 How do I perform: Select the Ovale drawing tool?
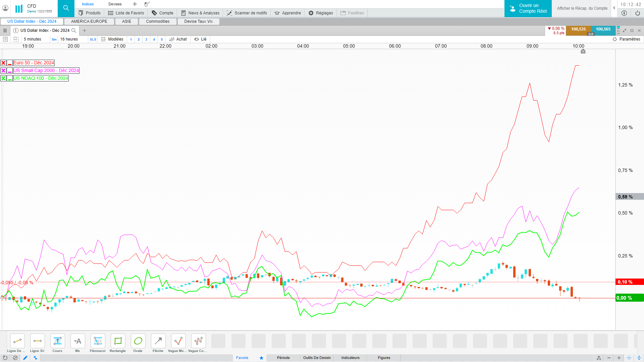click(138, 341)
